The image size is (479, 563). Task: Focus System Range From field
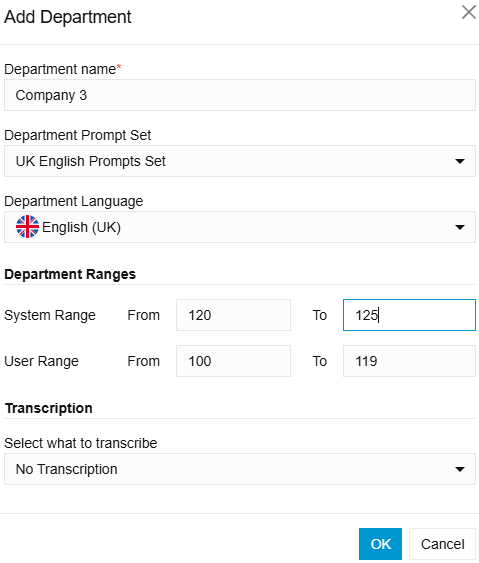[233, 315]
